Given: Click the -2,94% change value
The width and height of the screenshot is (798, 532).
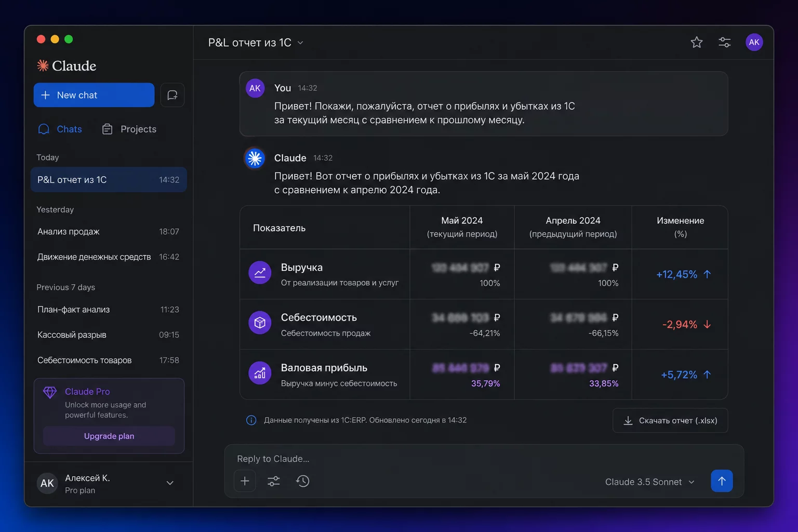Looking at the screenshot, I should 680,325.
